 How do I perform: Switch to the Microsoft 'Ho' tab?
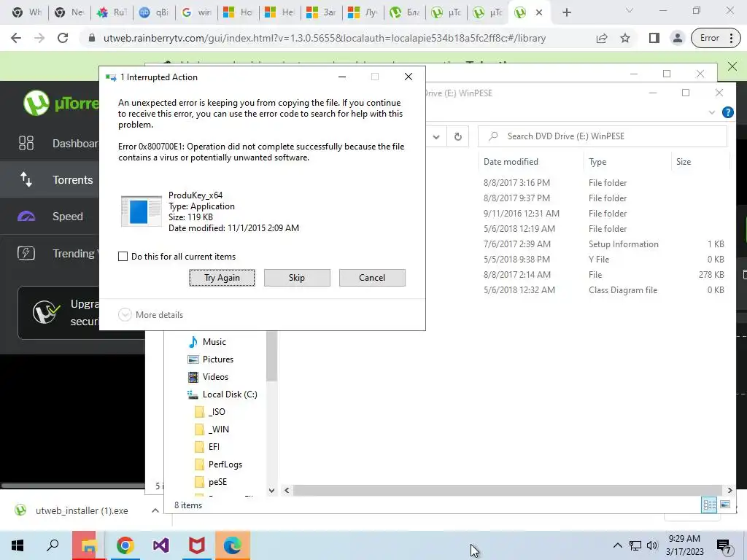[x=238, y=12]
